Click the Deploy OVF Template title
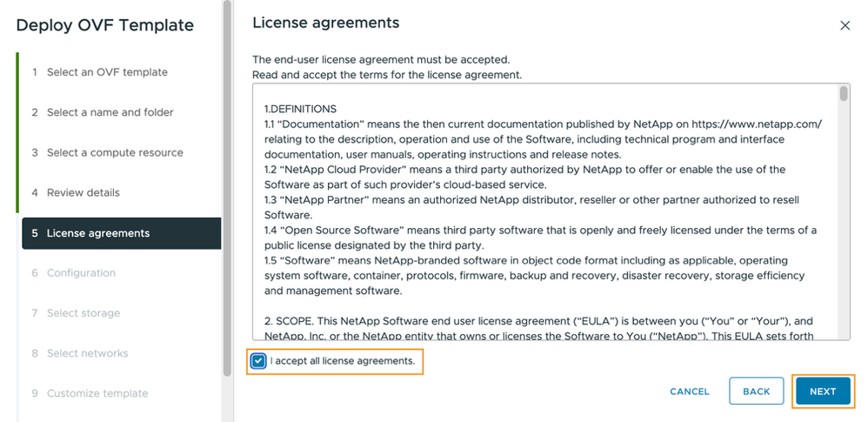 point(104,25)
